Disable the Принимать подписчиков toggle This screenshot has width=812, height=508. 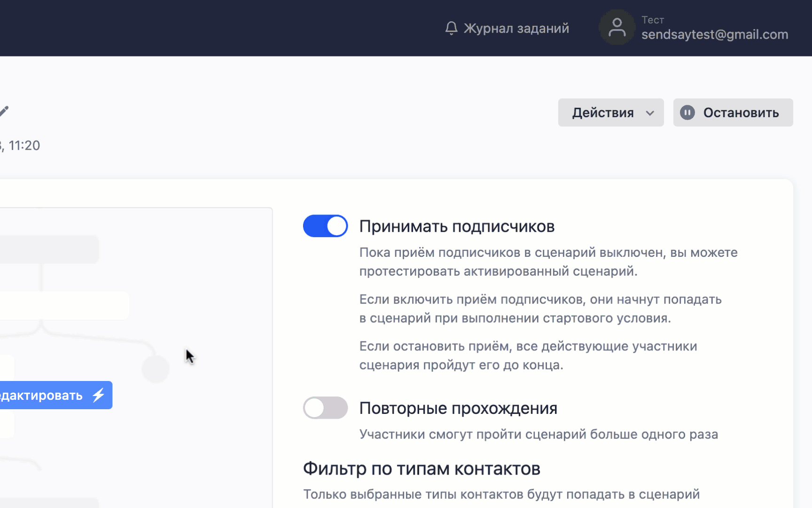tap(325, 226)
